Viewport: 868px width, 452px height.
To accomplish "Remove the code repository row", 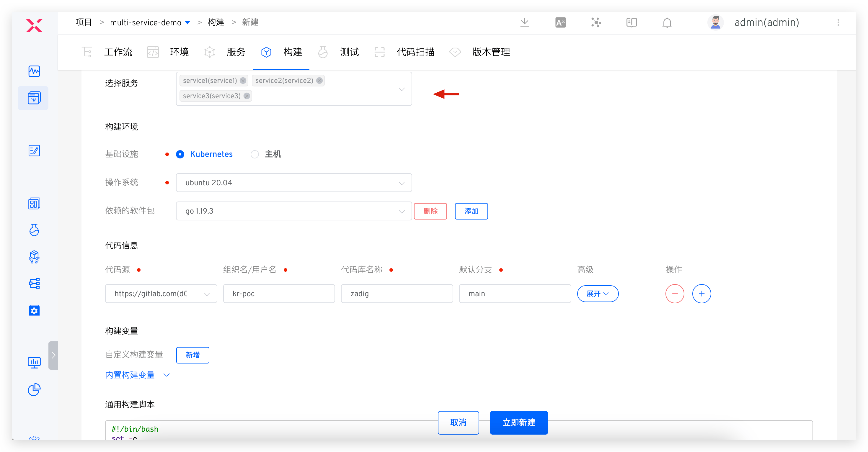I will point(675,294).
